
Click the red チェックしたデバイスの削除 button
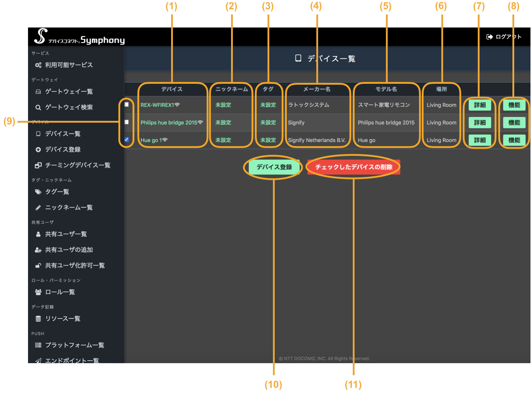click(354, 167)
